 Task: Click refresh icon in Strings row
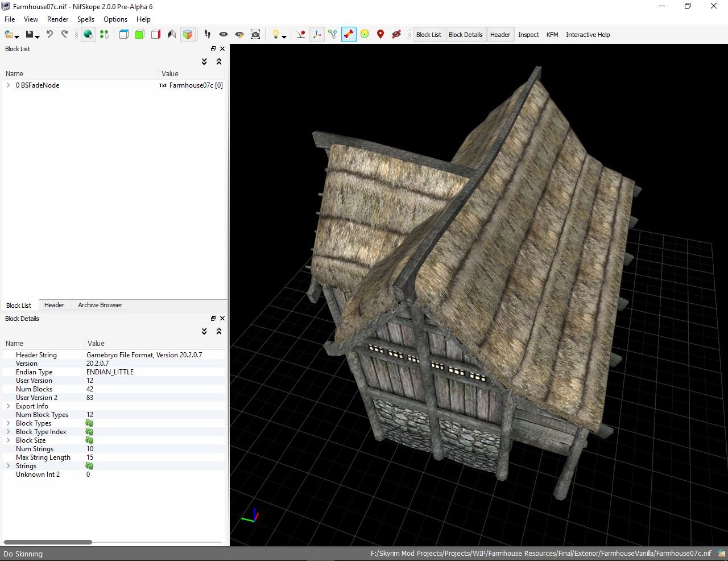89,466
